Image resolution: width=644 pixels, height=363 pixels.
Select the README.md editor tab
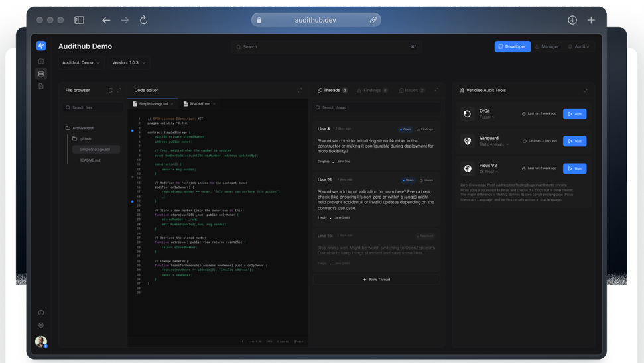click(x=199, y=104)
